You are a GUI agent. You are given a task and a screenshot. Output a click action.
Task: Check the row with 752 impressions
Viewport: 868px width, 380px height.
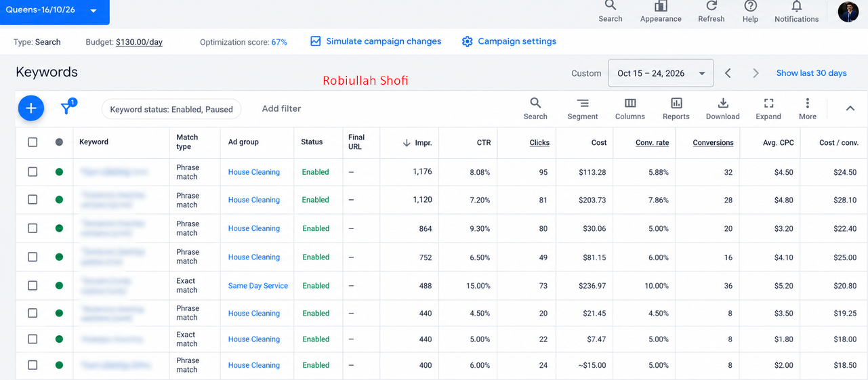pos(33,257)
